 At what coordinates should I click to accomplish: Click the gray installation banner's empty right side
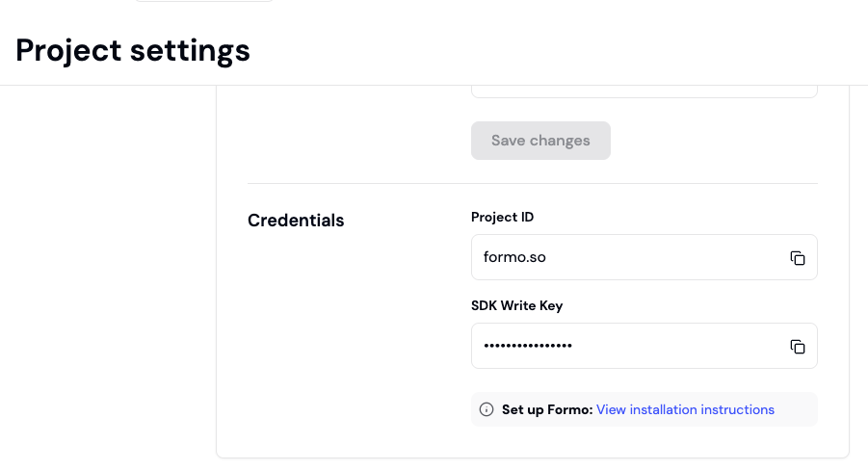point(796,410)
